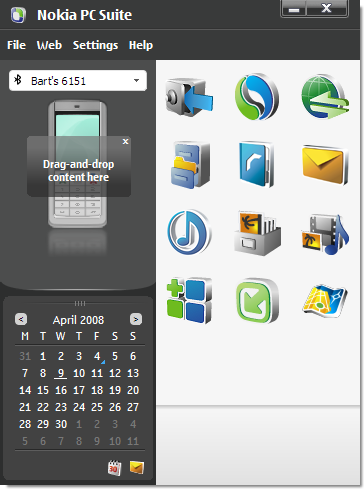Open the Web menu
The height and width of the screenshot is (489, 364).
click(x=49, y=45)
